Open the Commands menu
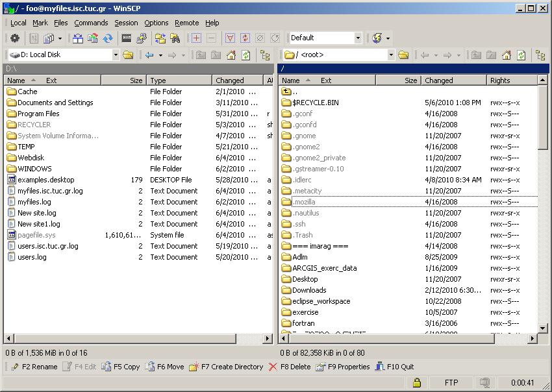The width and height of the screenshot is (552, 392). (91, 23)
